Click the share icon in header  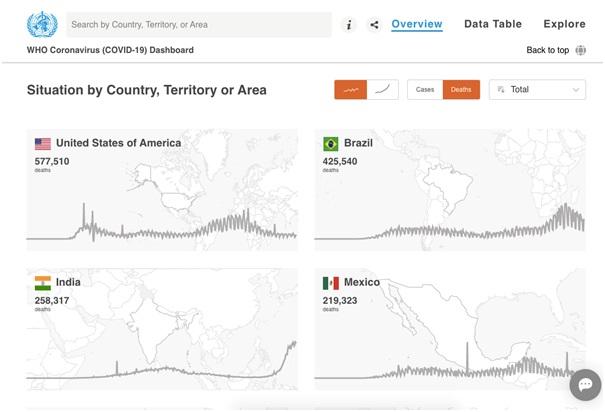click(x=374, y=25)
